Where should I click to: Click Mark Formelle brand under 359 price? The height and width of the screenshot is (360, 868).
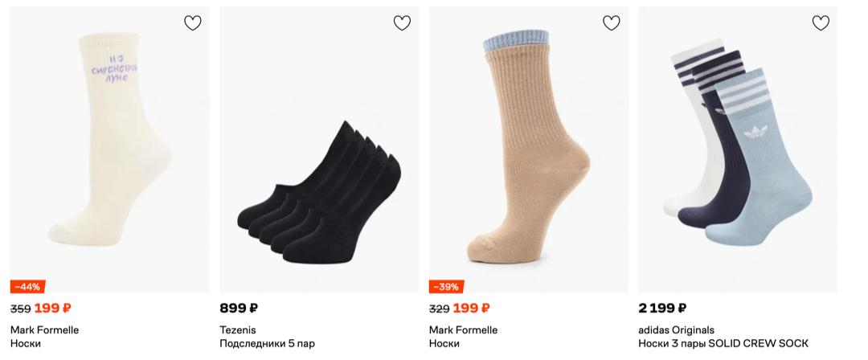tap(45, 329)
